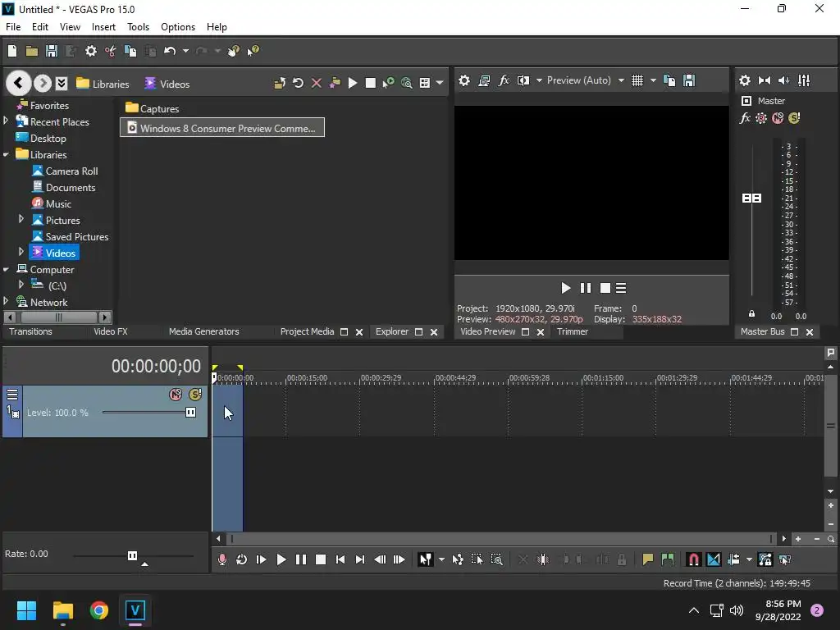This screenshot has width=840, height=630.
Task: Click the Rate scrub slider handle
Action: click(132, 555)
